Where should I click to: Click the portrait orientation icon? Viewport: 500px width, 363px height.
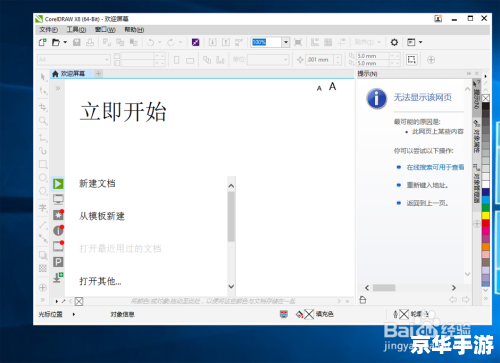pos(177,60)
